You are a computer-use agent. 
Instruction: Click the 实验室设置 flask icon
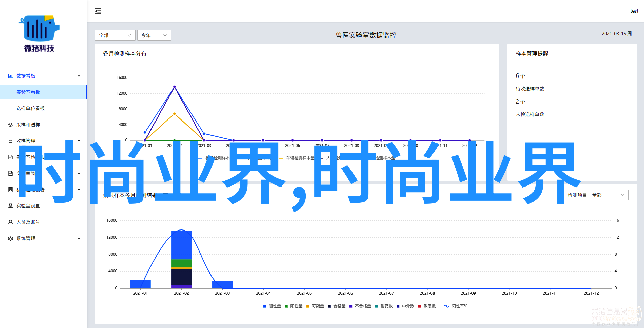(11, 206)
